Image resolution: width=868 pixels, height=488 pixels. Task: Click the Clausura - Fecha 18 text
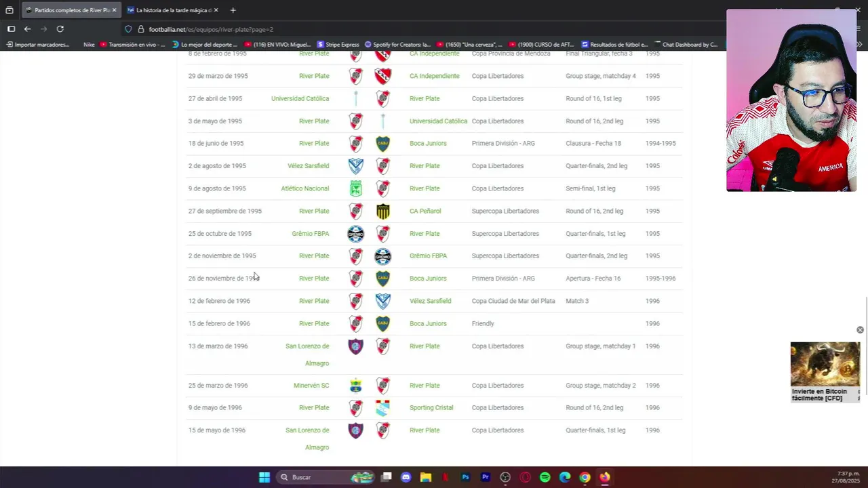coord(593,144)
